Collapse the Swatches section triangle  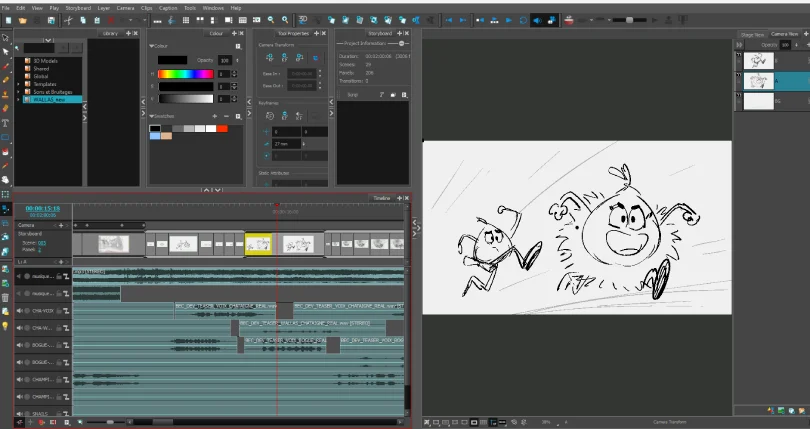click(151, 116)
